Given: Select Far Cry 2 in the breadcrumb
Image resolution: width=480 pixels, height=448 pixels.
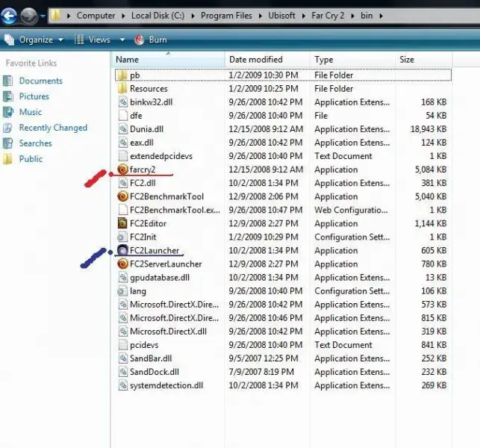Looking at the screenshot, I should pyautogui.click(x=328, y=16).
